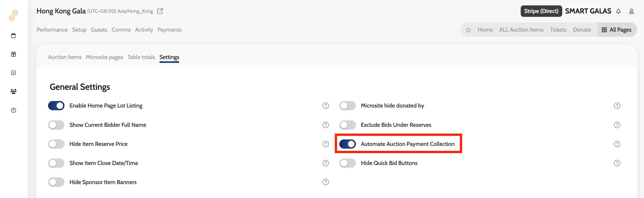Open the user profile icon
644x198 pixels.
[x=631, y=11]
